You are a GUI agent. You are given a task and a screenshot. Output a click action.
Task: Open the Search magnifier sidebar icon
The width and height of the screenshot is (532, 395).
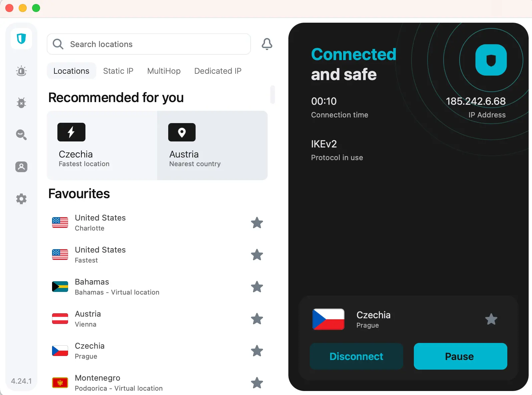coord(21,134)
